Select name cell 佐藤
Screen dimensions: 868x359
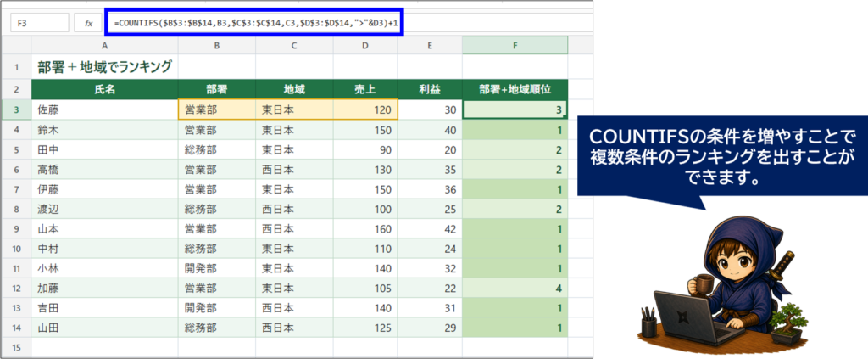coord(104,109)
